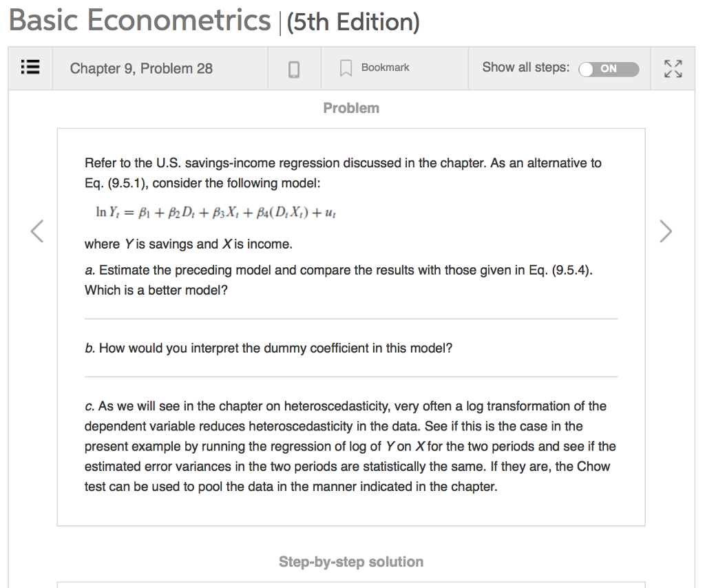
Task: Navigate forward with the right chevron
Action: click(x=666, y=231)
